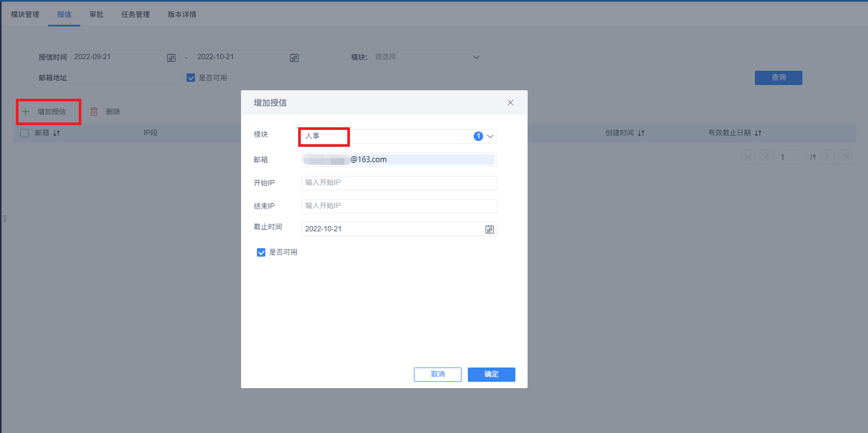Open calendar picker for 截止时间

490,229
